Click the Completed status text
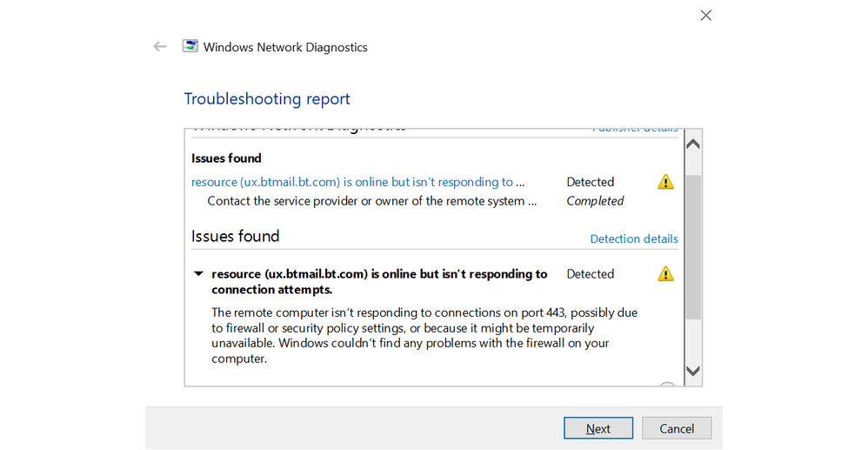 point(595,201)
